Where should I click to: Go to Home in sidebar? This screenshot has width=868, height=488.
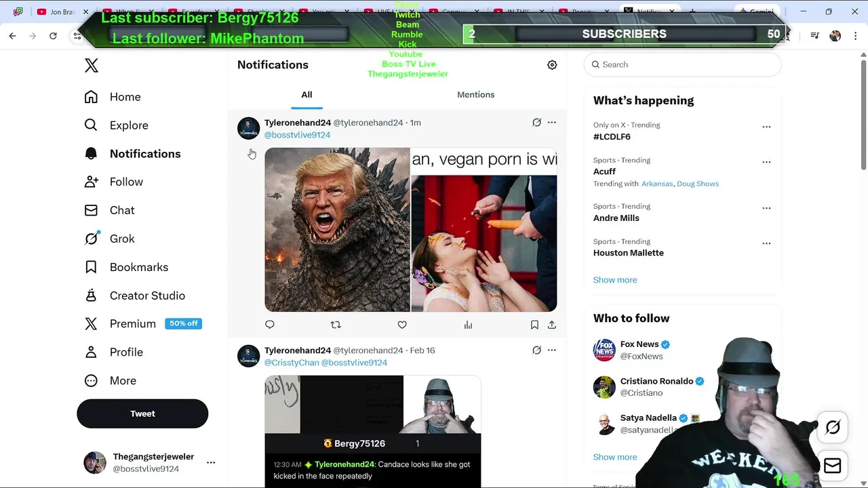tap(113, 97)
